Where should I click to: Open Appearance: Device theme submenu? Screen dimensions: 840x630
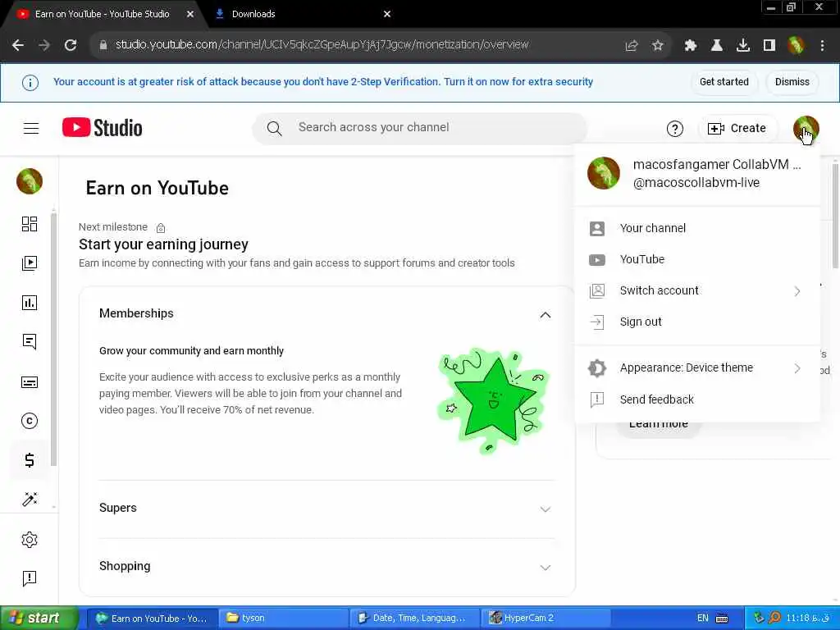(x=697, y=368)
